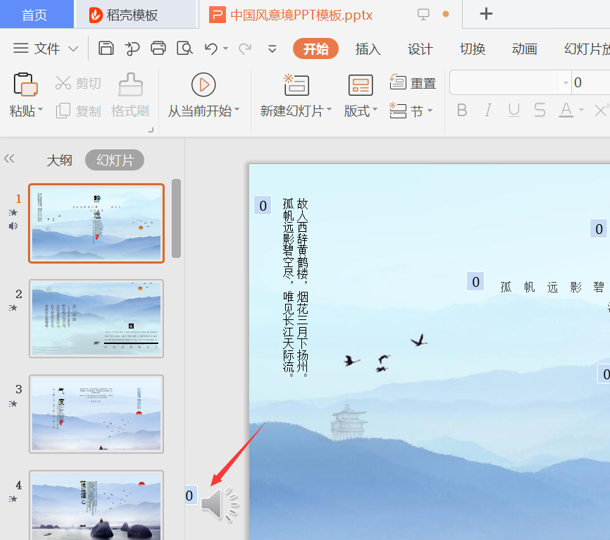Click the 孤帆远影碧 horizontal text on slide

click(x=552, y=287)
